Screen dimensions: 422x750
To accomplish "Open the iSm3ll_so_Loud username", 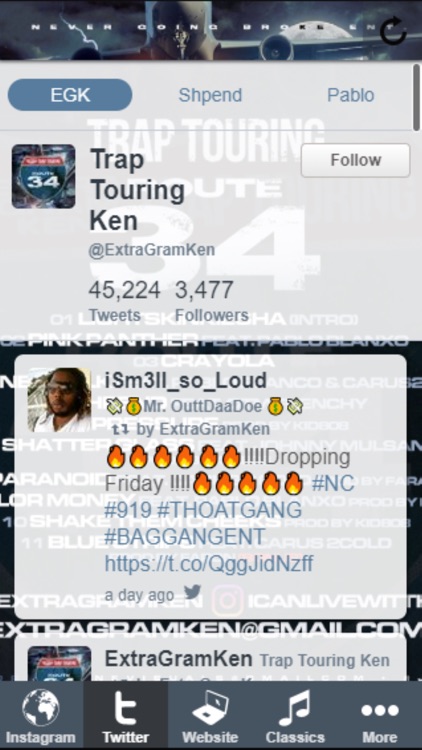I will 186,381.
